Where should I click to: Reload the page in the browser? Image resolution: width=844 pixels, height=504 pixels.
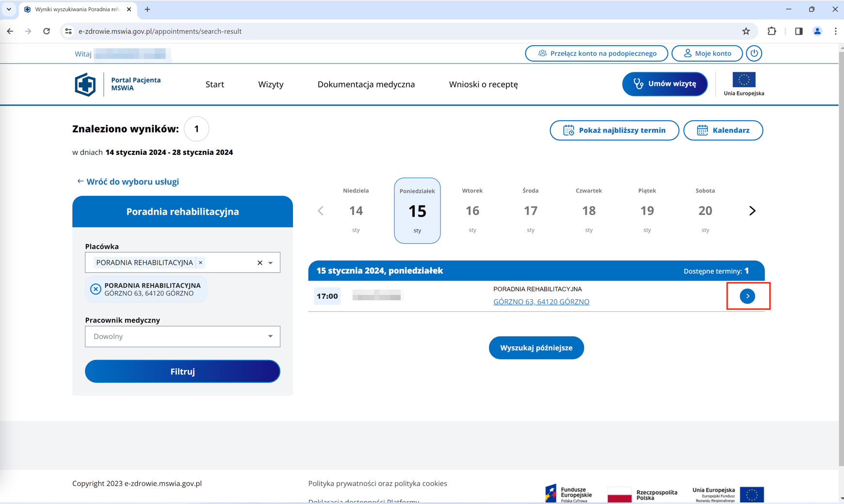(x=47, y=31)
